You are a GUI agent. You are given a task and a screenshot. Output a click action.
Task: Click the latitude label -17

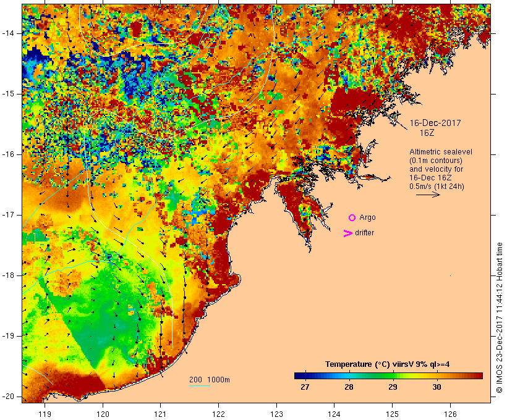[8, 215]
